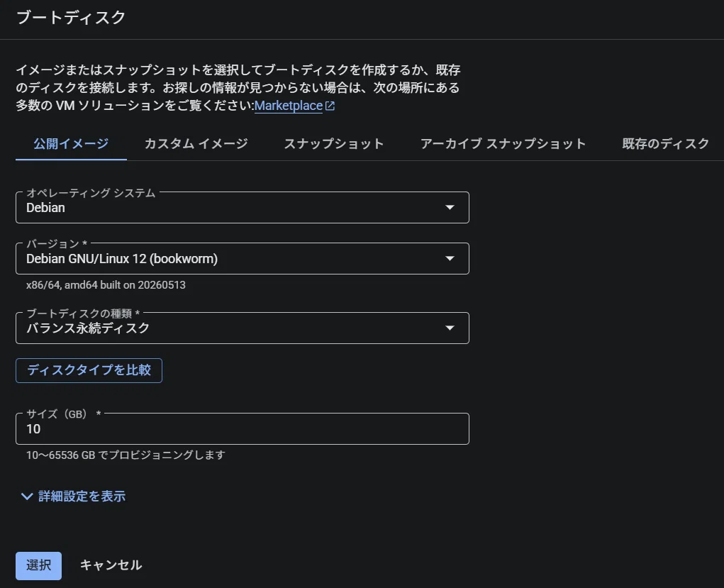This screenshot has height=588, width=724.
Task: Click the external link icon beside Marketplace
Action: coord(330,106)
